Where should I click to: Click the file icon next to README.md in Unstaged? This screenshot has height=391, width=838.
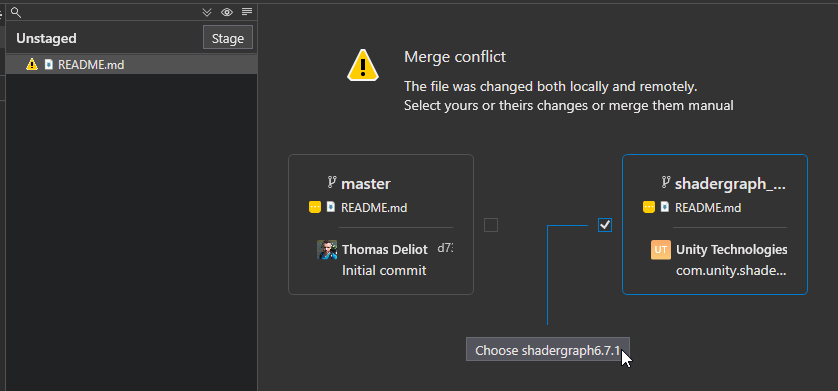click(x=49, y=65)
